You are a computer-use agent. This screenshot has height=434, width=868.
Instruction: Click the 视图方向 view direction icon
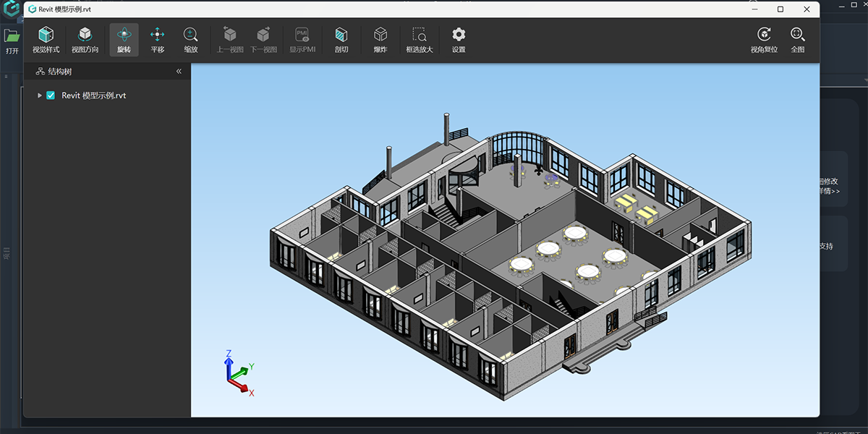(x=85, y=40)
